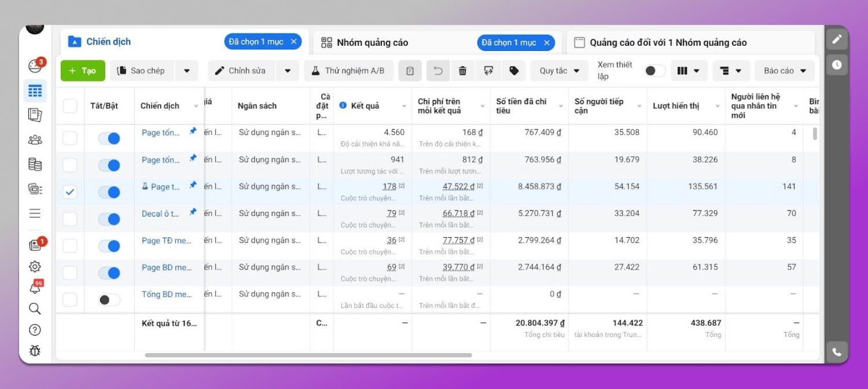The image size is (868, 389).
Task: Switch to the Nhóm quảng cáo tab
Action: [x=373, y=42]
